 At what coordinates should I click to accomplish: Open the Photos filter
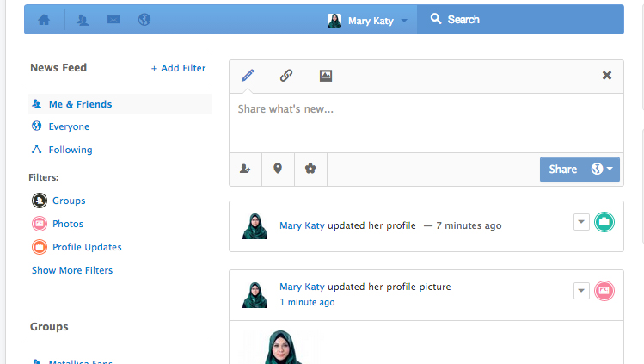tap(68, 224)
